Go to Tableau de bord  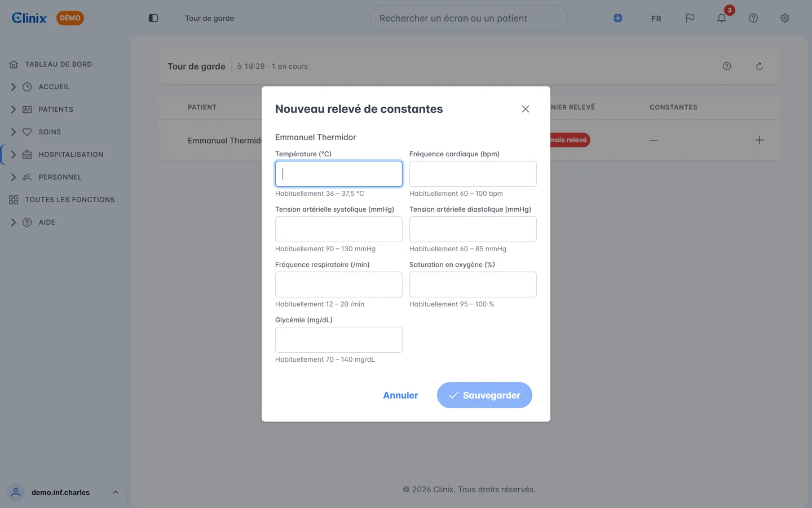pos(59,64)
